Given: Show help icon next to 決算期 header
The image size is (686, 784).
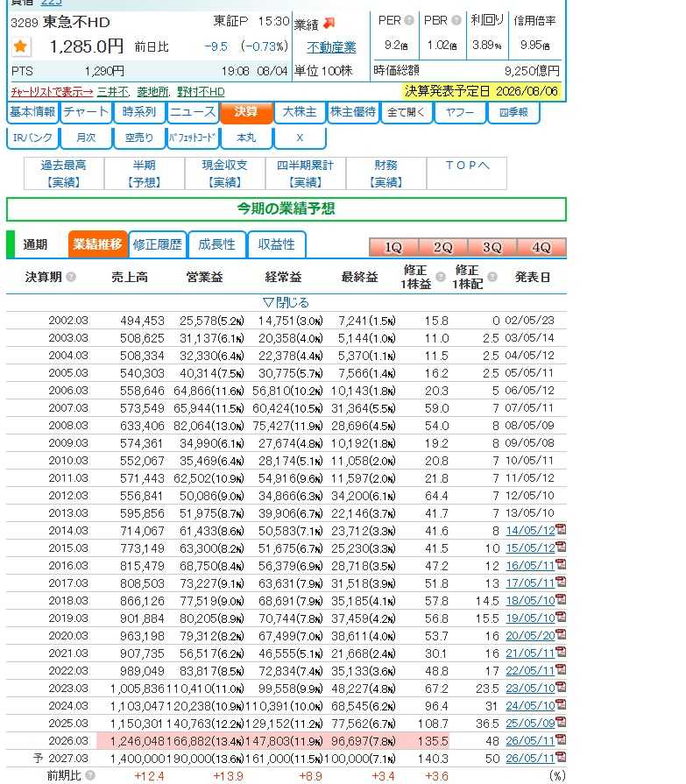Looking at the screenshot, I should [x=71, y=277].
